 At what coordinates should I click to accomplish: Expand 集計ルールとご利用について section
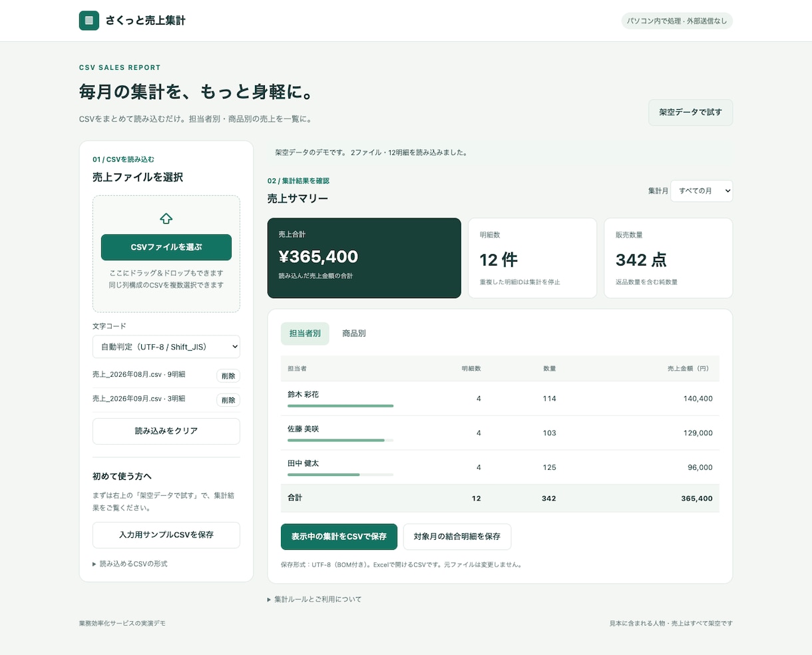click(314, 599)
